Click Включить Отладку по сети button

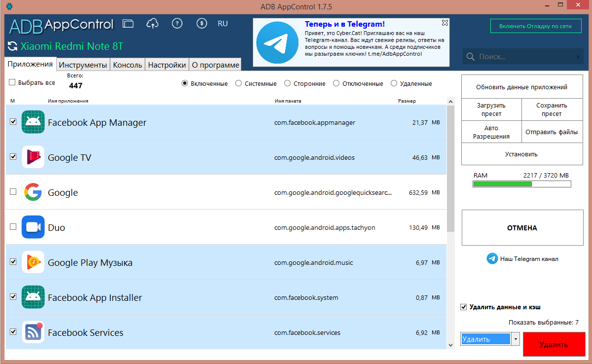tap(536, 26)
